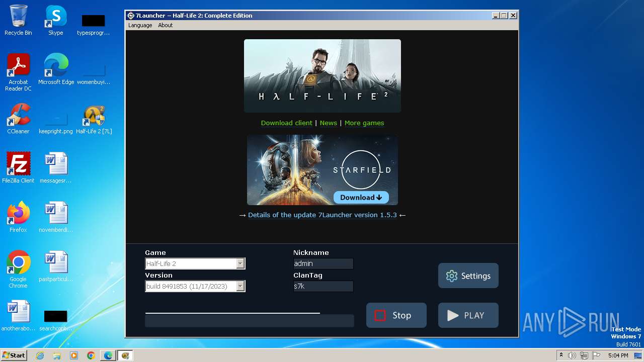This screenshot has height=362, width=644.
Task: Open the About menu
Action: tap(165, 25)
